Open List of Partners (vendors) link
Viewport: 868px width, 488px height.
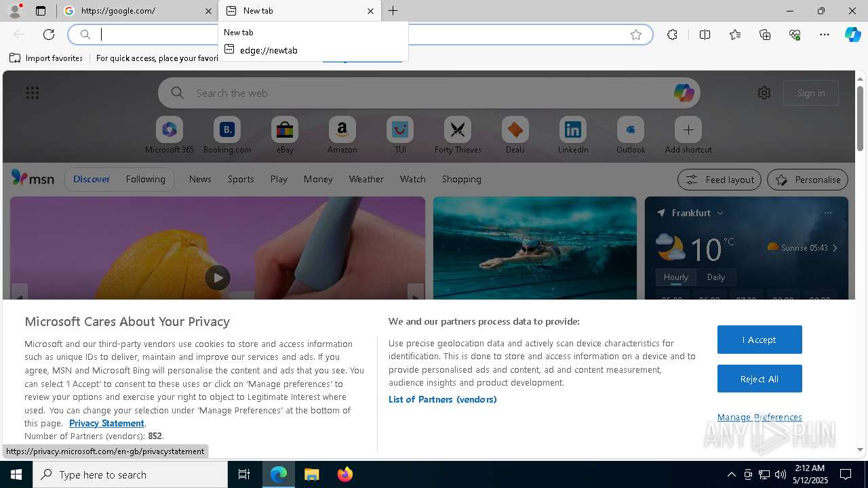pos(443,399)
